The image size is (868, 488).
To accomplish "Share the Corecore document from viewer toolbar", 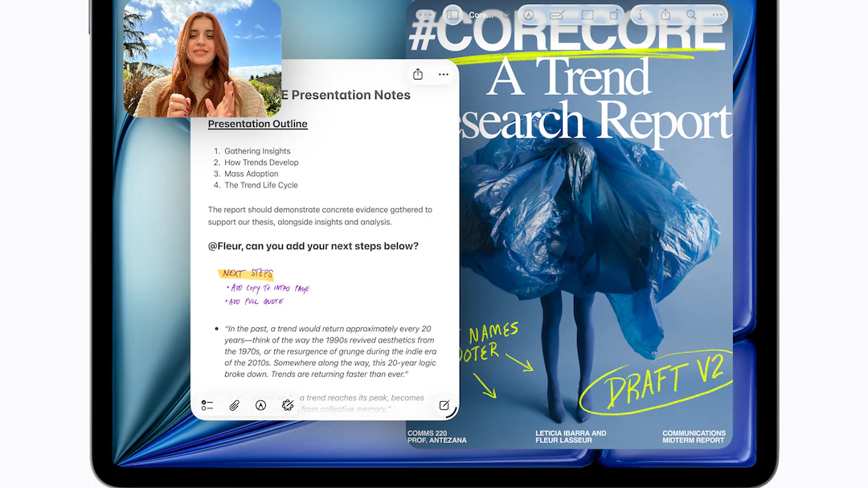I will [x=665, y=15].
